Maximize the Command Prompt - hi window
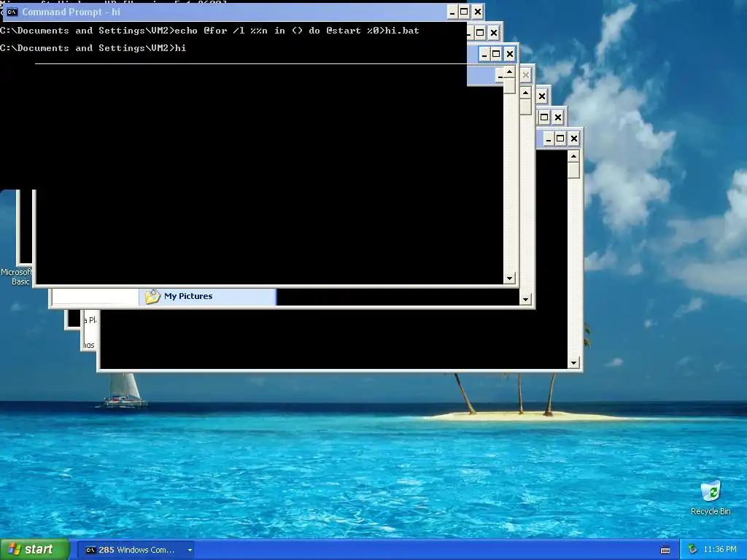This screenshot has width=747, height=560. pyautogui.click(x=464, y=12)
